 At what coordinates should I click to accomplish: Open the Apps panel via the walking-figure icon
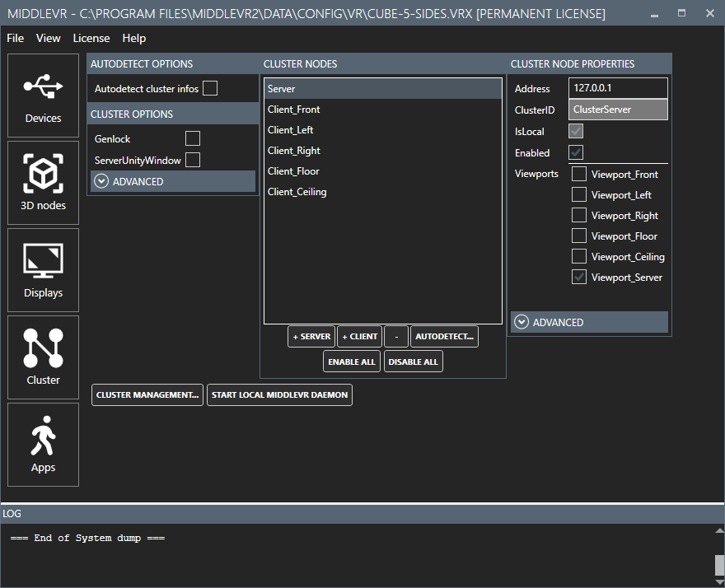coord(43,445)
